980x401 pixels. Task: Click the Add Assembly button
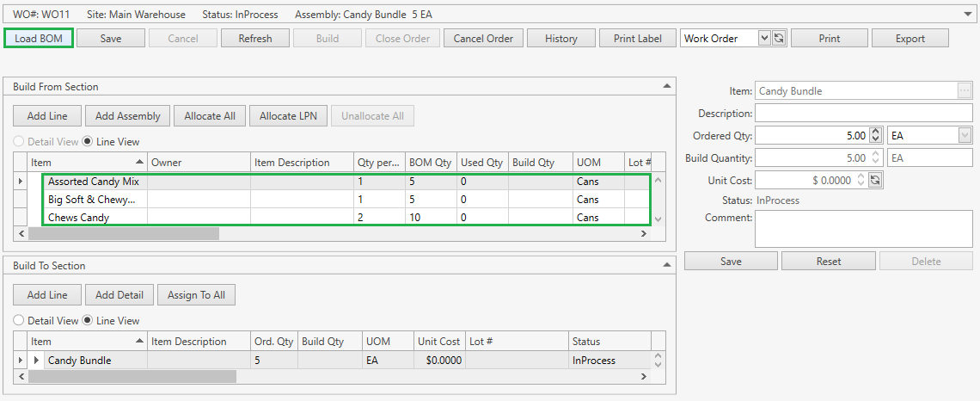(x=127, y=116)
